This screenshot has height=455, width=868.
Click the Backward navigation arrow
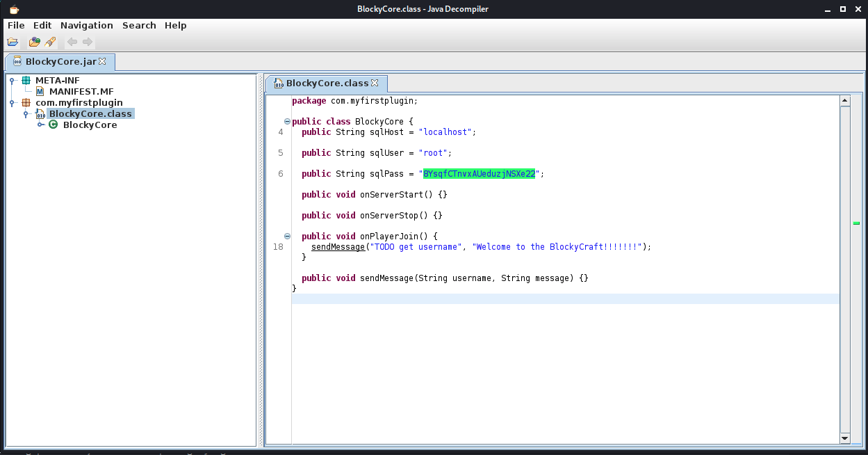click(72, 42)
